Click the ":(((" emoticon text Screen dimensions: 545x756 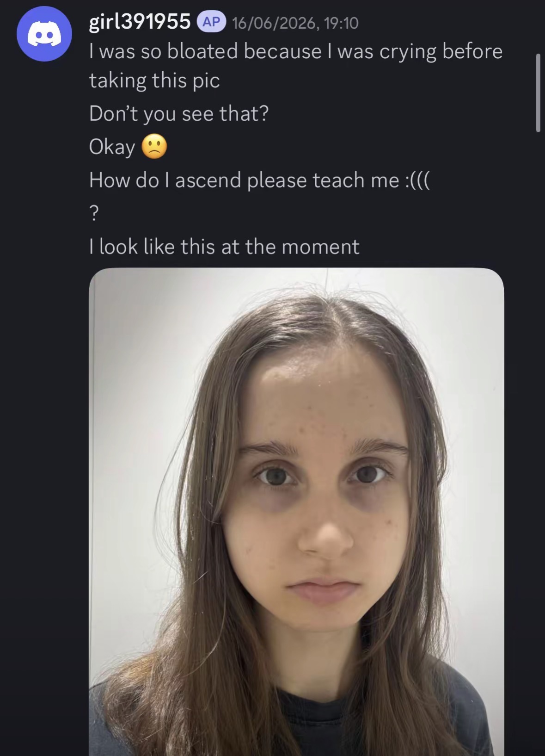pyautogui.click(x=417, y=180)
